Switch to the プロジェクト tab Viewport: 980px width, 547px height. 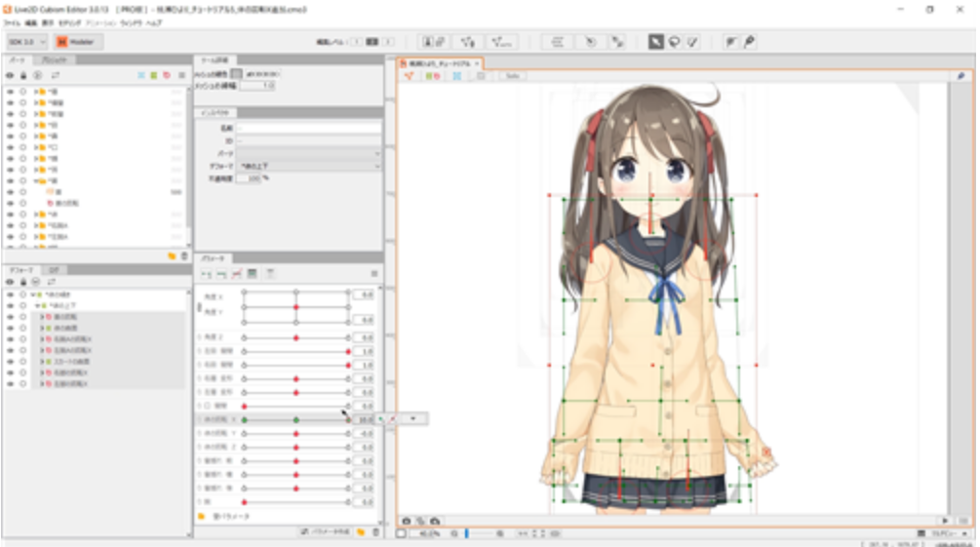(x=55, y=60)
